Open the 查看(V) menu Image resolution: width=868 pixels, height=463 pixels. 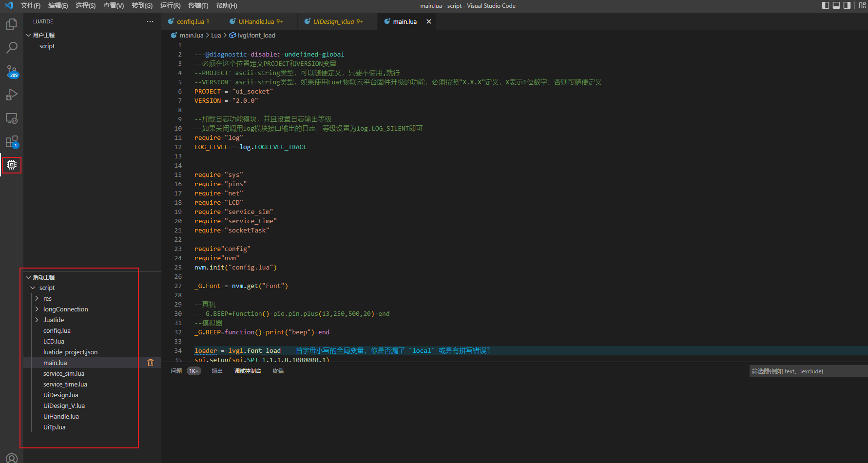pyautogui.click(x=114, y=5)
